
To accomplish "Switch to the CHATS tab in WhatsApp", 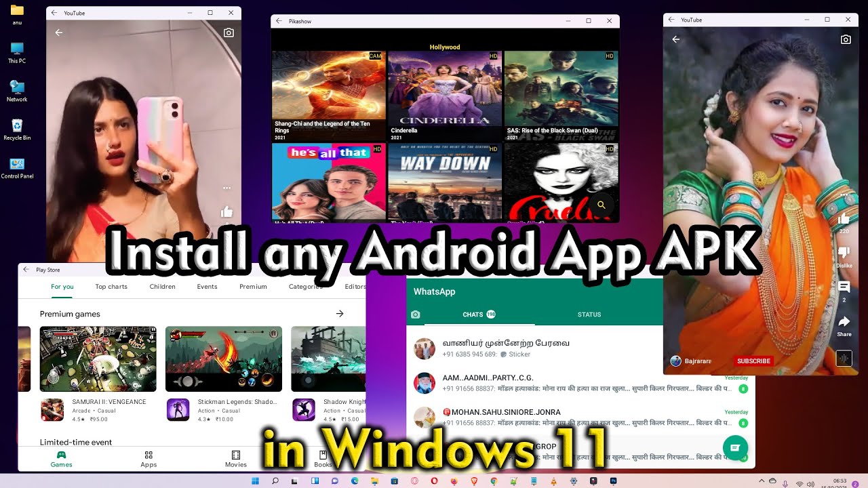I will click(479, 314).
